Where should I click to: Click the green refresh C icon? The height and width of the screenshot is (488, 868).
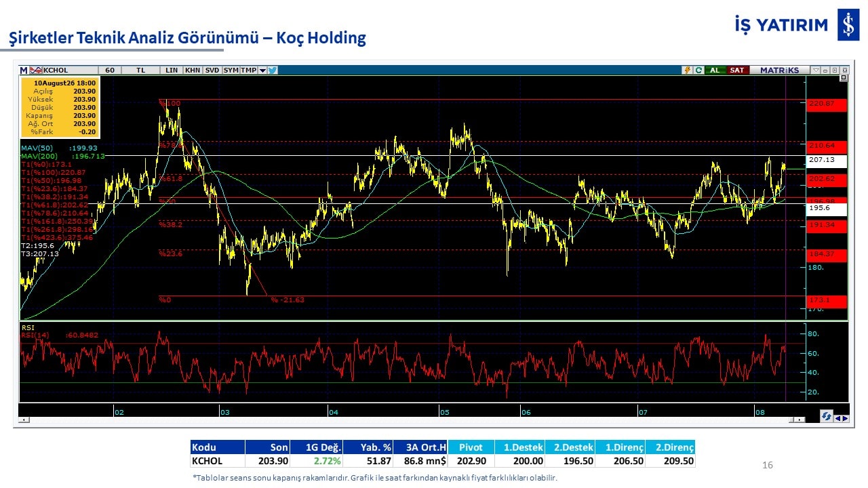point(698,70)
